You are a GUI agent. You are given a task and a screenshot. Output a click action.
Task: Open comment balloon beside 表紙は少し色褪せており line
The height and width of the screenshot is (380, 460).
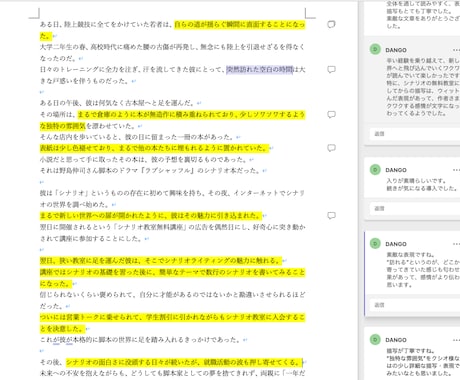point(331,148)
